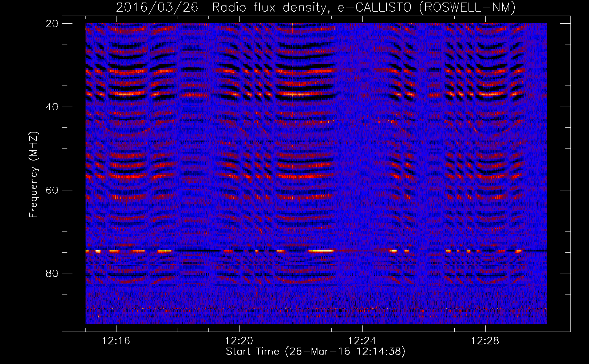Viewport: 589px width, 364px height.
Task: Click the 80 frequency tick label
Action: (52, 273)
